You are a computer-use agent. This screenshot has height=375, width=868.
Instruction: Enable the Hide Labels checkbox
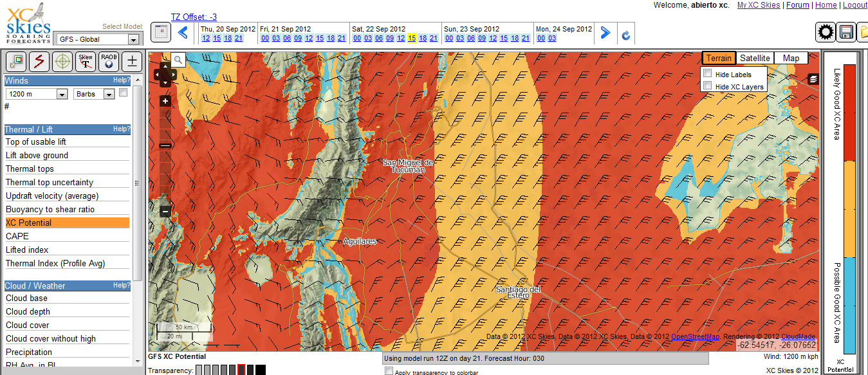[708, 74]
